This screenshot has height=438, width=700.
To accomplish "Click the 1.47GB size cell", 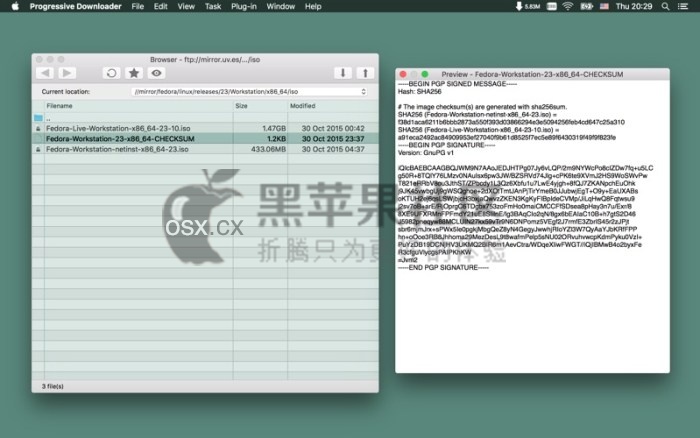I will (274, 129).
